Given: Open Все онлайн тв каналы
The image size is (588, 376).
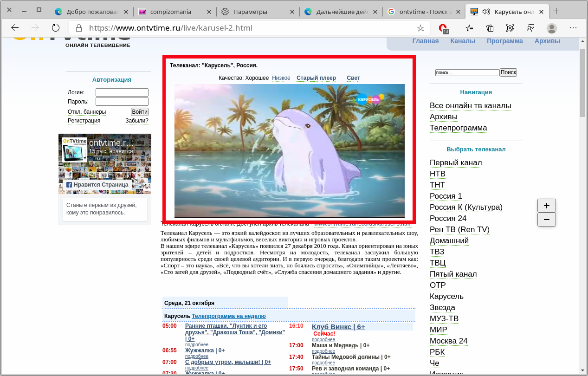Looking at the screenshot, I should [x=471, y=106].
